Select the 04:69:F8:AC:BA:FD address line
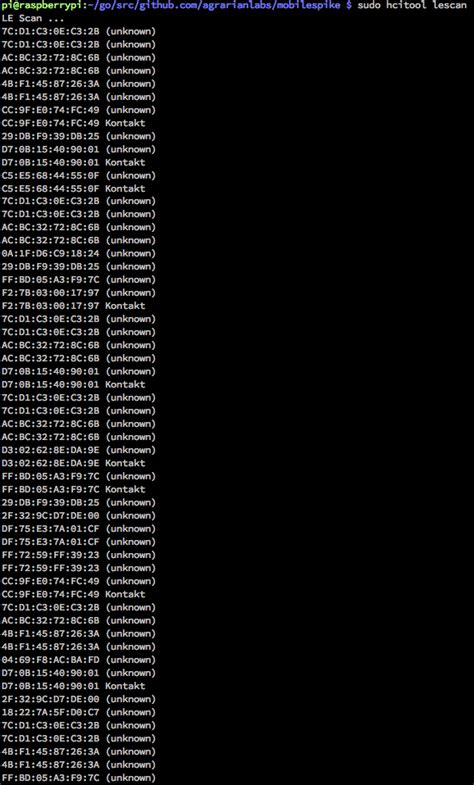The image size is (474, 785). 79,659
